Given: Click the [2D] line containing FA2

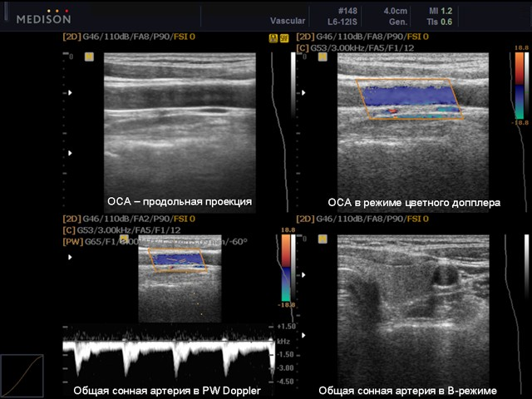Looking at the screenshot, I should [x=129, y=219].
